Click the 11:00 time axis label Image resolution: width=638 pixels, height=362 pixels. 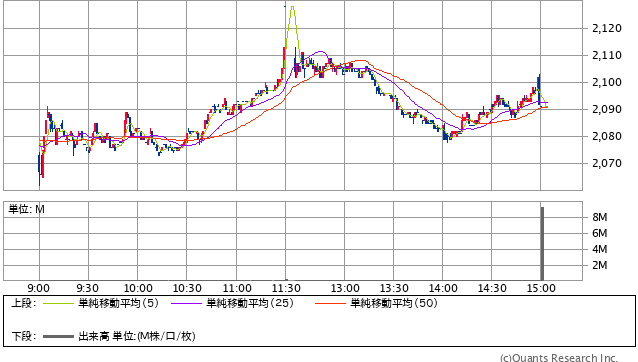pos(237,288)
